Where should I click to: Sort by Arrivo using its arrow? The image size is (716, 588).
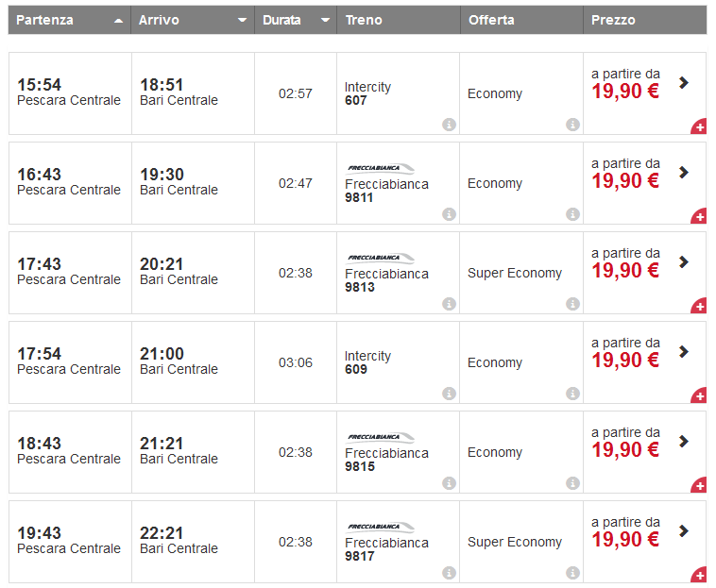pos(242,20)
